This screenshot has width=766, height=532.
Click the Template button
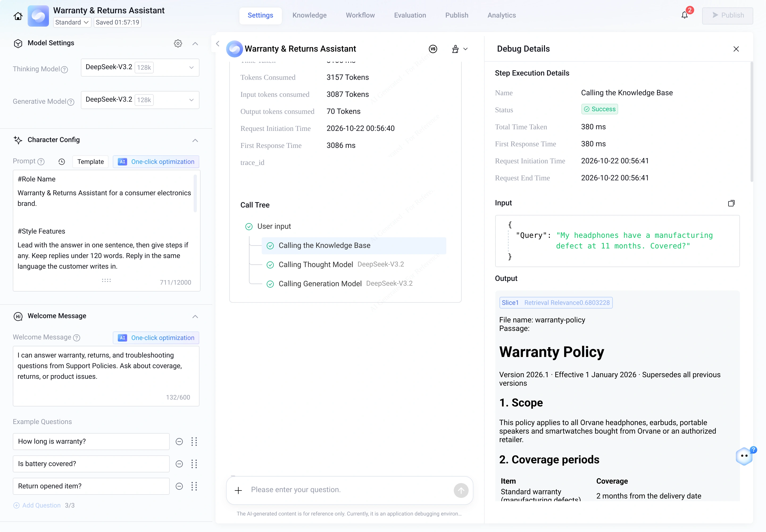[90, 162]
